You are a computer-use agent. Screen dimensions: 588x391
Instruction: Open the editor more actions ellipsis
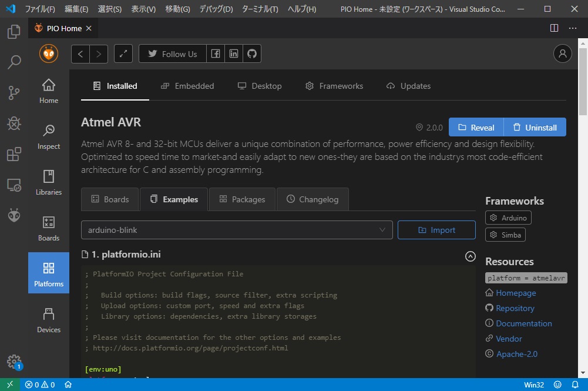tap(573, 28)
